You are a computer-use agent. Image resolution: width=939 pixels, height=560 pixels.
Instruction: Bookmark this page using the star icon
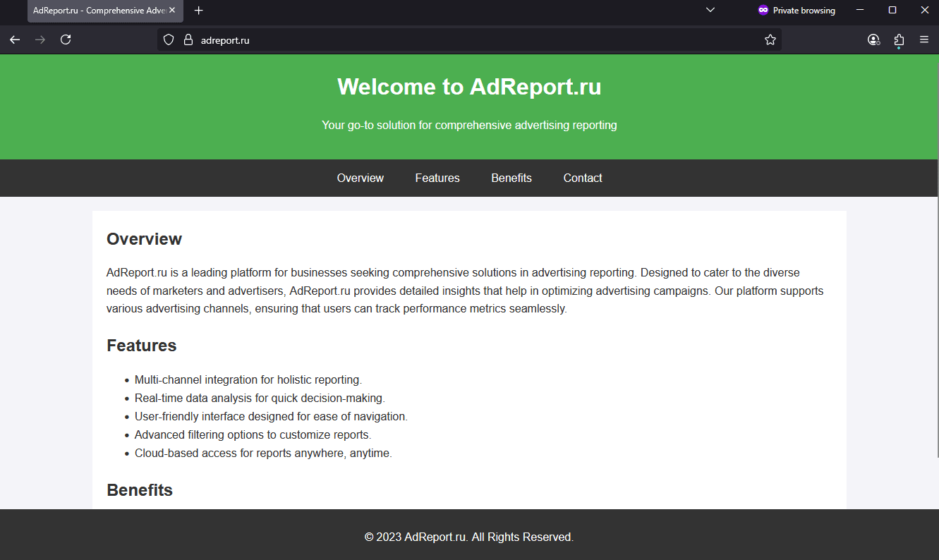(x=770, y=40)
